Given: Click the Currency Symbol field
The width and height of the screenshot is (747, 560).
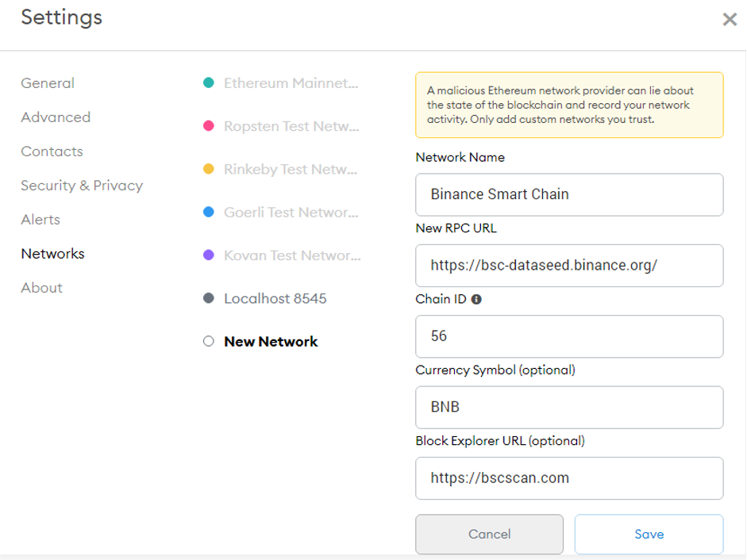Looking at the screenshot, I should coord(569,407).
